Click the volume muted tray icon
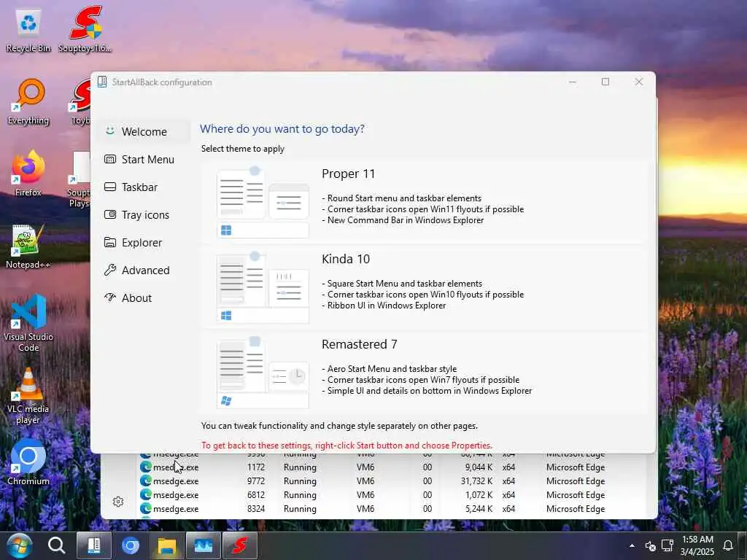 [x=650, y=545]
